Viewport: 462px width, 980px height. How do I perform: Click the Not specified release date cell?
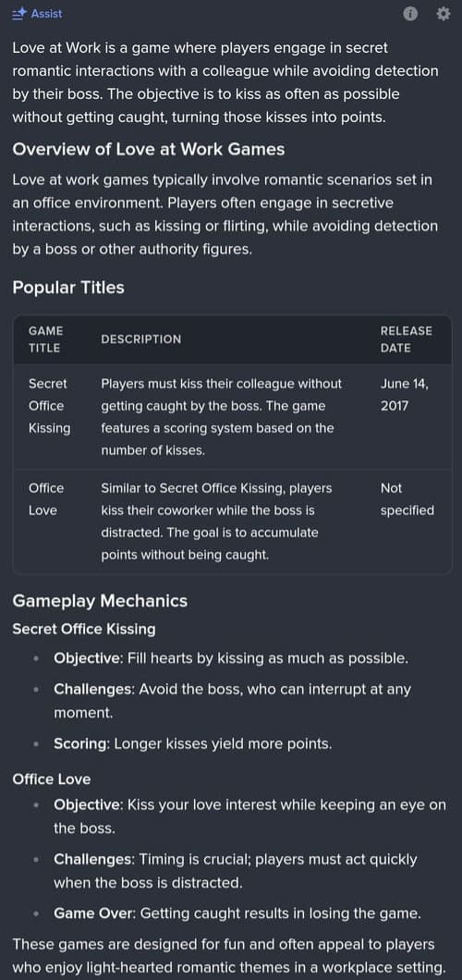point(407,498)
